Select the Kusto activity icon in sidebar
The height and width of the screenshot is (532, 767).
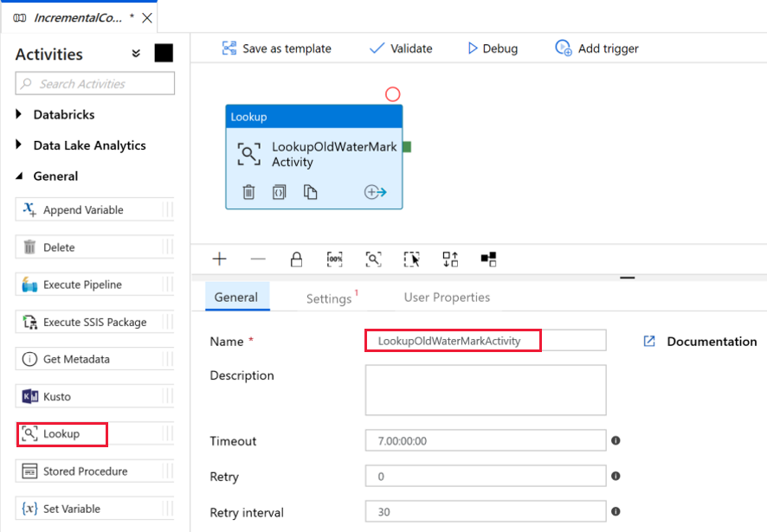[x=31, y=396]
